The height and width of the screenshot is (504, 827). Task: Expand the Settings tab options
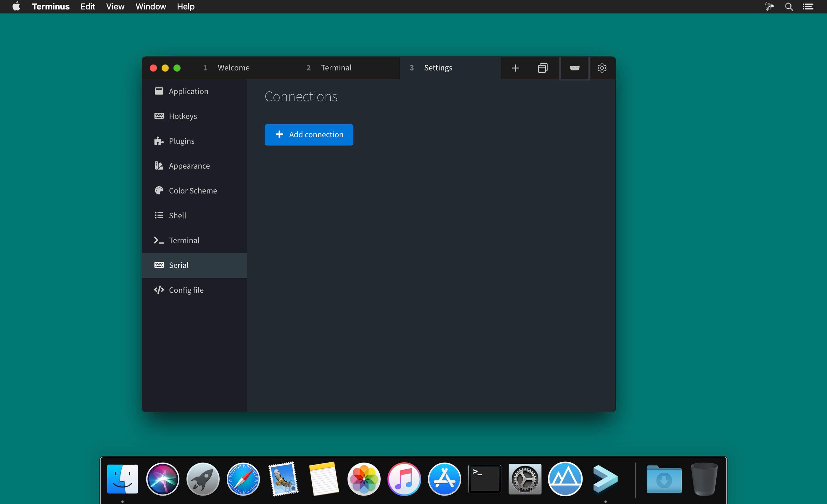point(438,67)
